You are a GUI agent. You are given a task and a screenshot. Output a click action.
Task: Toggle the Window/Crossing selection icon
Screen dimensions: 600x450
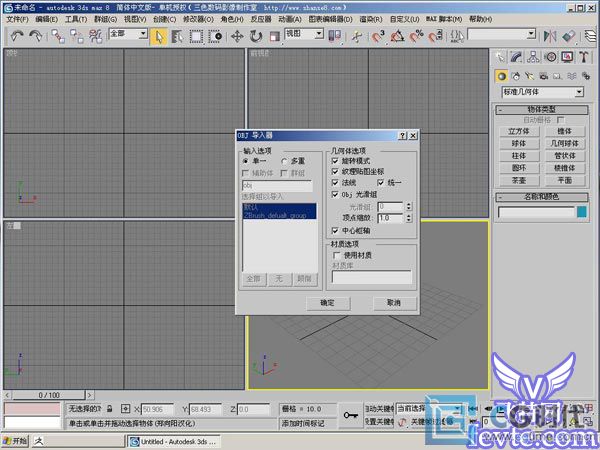click(x=215, y=36)
